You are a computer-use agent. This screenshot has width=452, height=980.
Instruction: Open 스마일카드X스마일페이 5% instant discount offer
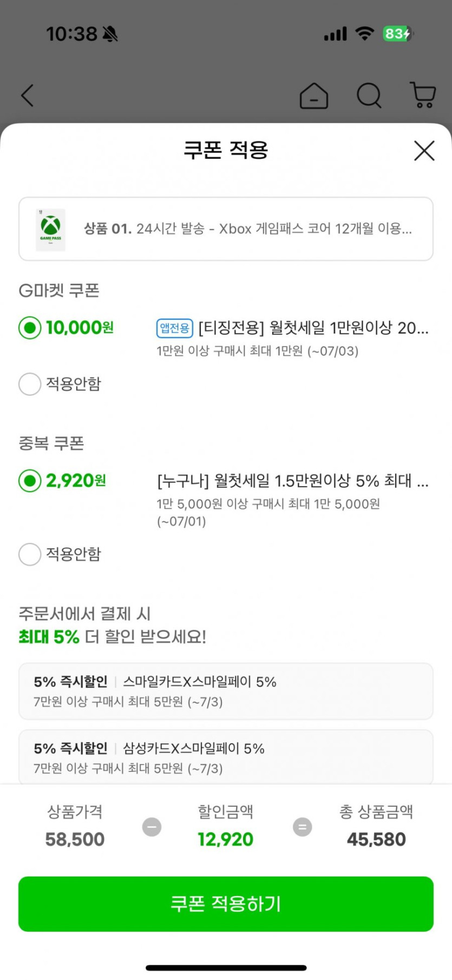pyautogui.click(x=226, y=691)
